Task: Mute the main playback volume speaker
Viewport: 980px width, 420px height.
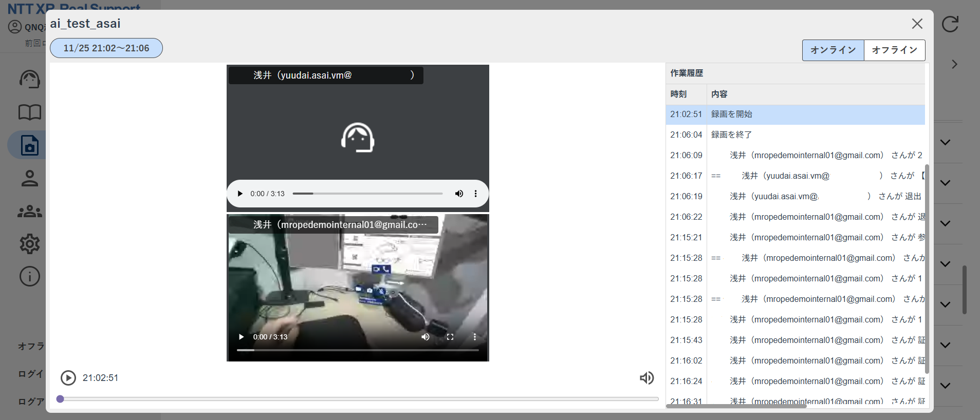Action: click(646, 378)
